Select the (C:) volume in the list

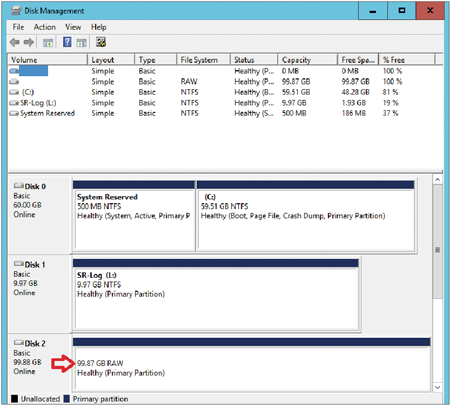point(225,92)
